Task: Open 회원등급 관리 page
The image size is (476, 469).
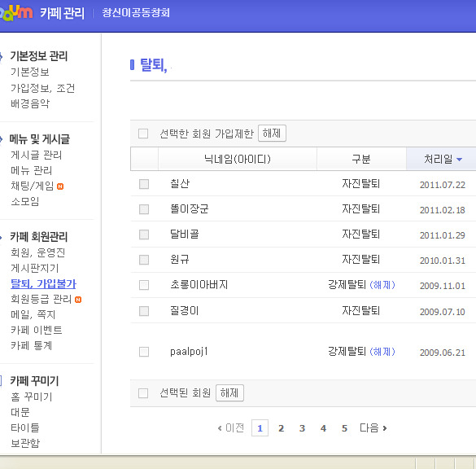Action: click(41, 299)
